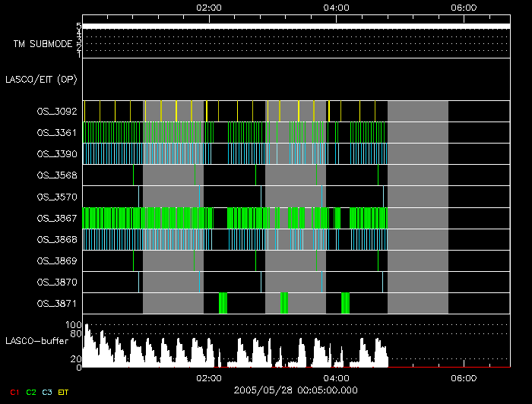
Task: Click the OS_3871 row label
Action: pyautogui.click(x=57, y=304)
